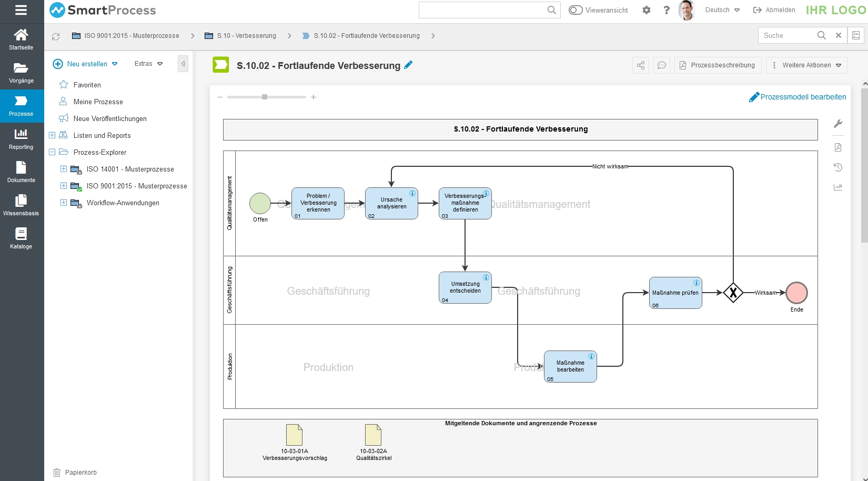The image size is (868, 481).
Task: Open Meine Prozesse
Action: [98, 102]
